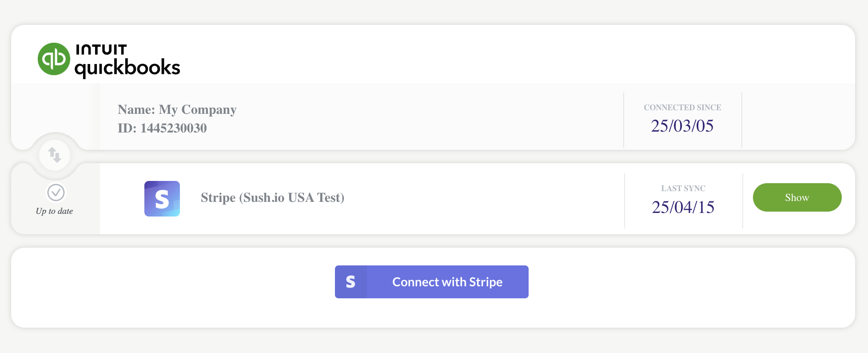Click the LAST SYNC label
Image resolution: width=868 pixels, height=353 pixels.
click(683, 189)
